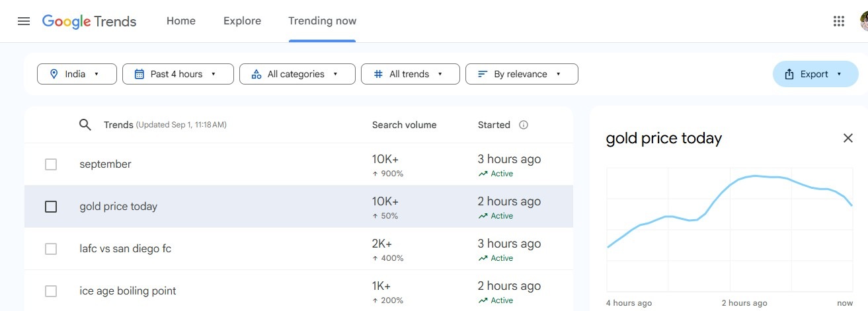Select the september trend checkbox
868x311 pixels.
click(51, 164)
